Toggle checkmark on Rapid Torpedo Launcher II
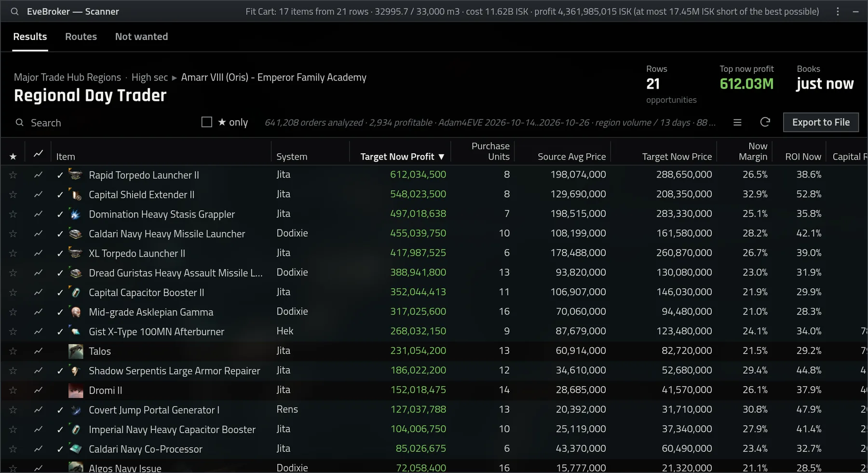The width and height of the screenshot is (868, 473). click(60, 175)
